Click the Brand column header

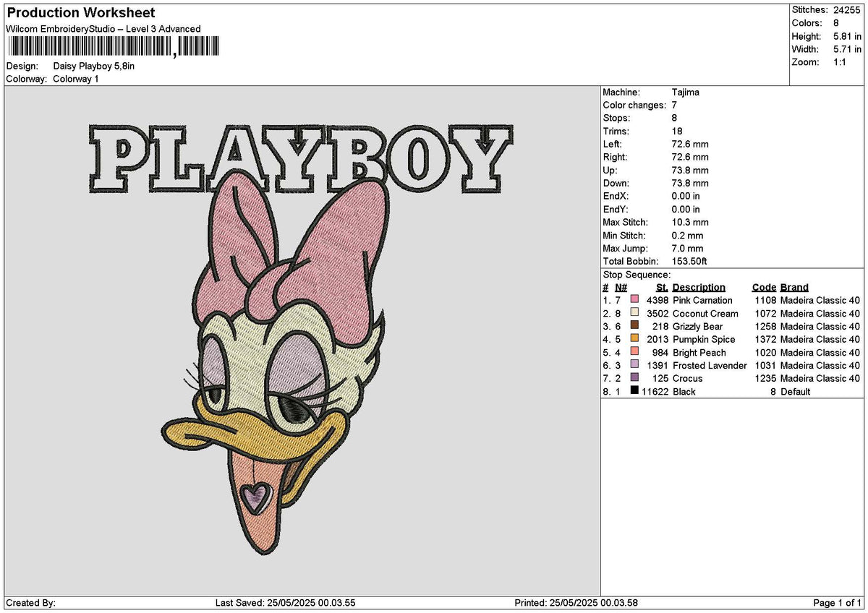[x=794, y=287]
